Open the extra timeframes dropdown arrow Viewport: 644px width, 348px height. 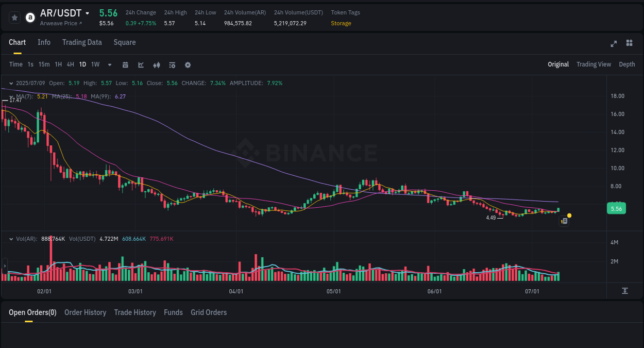(109, 65)
